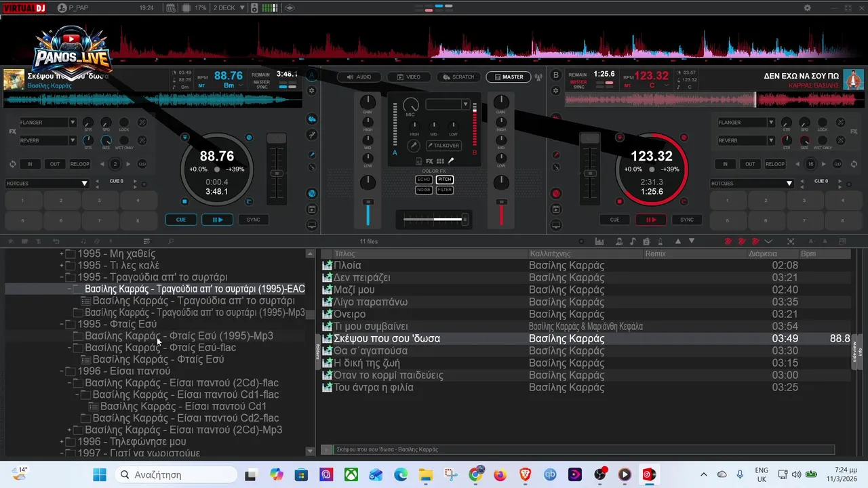Click deck B loop OUT button

[x=750, y=164]
